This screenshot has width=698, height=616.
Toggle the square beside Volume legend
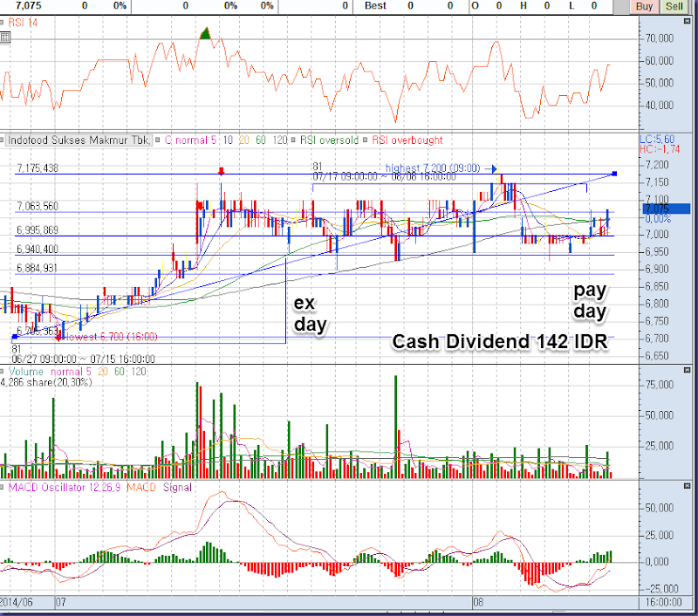[3, 371]
